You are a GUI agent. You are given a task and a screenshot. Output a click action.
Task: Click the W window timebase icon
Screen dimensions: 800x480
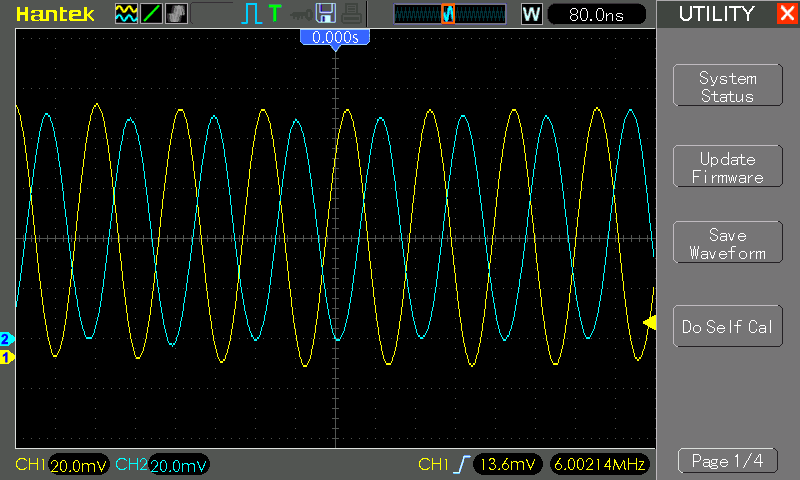point(532,14)
